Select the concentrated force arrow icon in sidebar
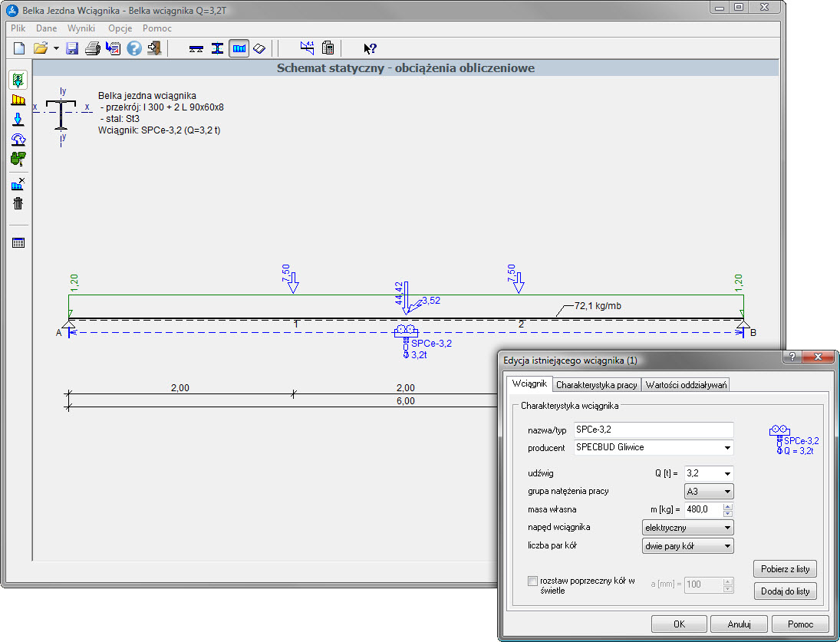Screen dimensions: 840x642 (18, 119)
